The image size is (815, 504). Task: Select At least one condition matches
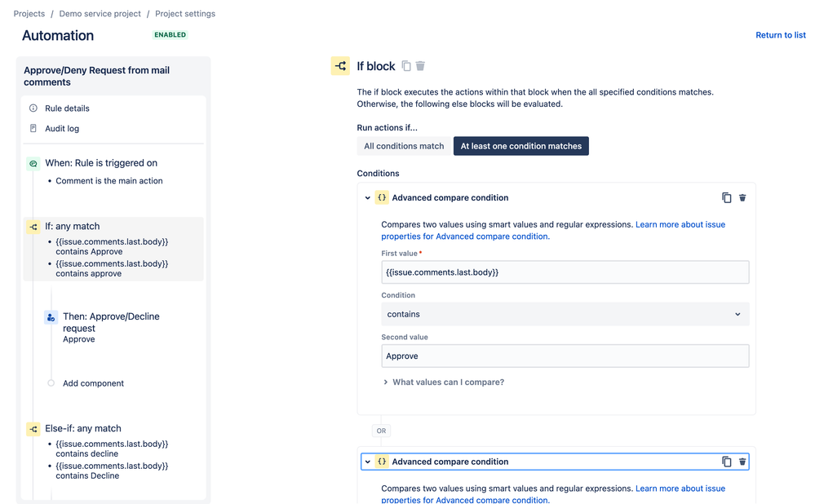point(520,146)
